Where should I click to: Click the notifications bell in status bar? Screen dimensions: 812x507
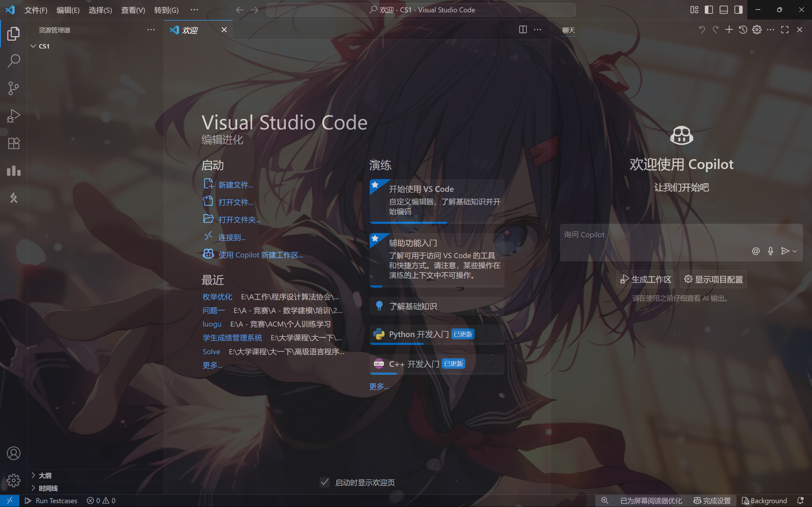800,500
